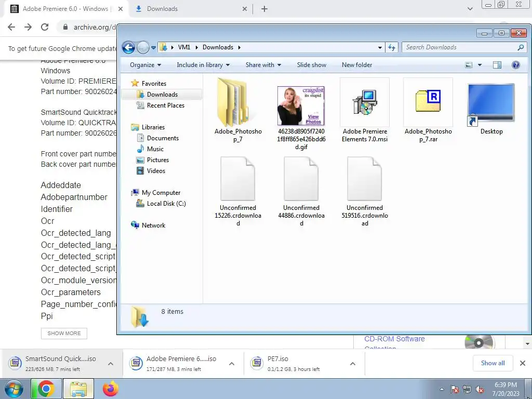532x399 pixels.
Task: Select the craigslist GIF image thumbnail
Action: pyautogui.click(x=301, y=106)
